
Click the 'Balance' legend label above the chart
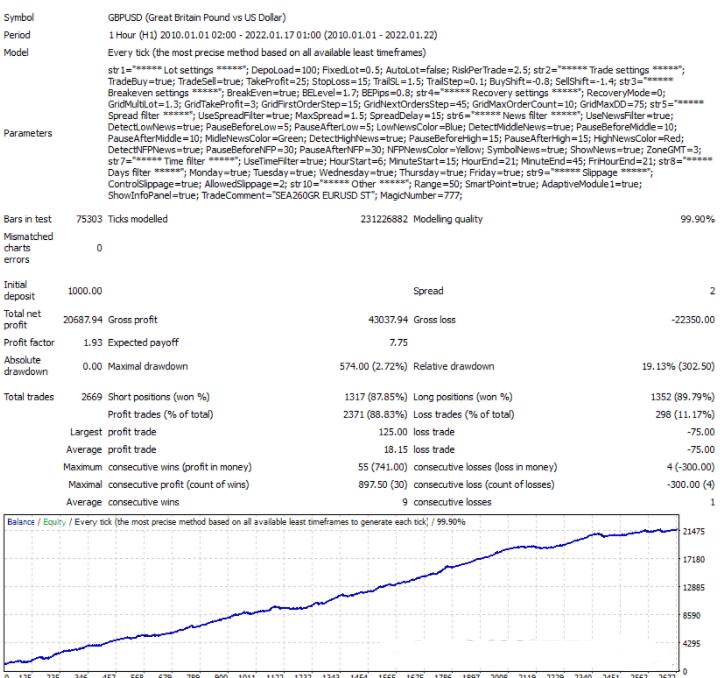click(23, 521)
